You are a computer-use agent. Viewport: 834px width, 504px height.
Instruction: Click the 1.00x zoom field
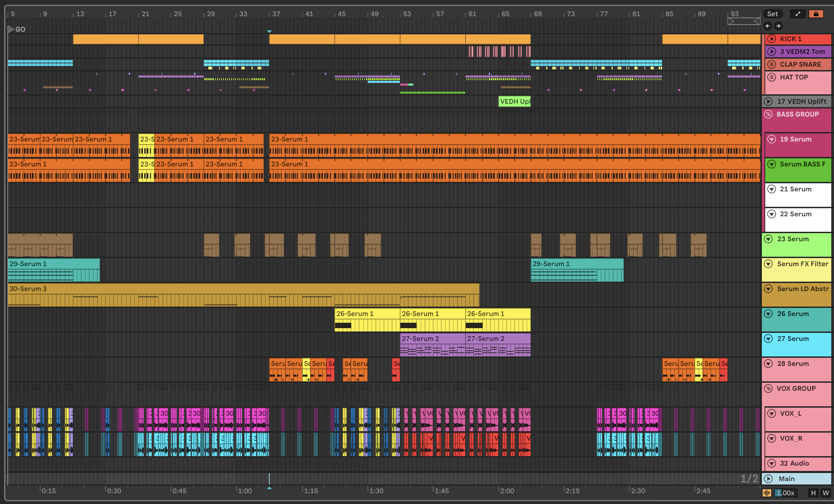[x=785, y=493]
